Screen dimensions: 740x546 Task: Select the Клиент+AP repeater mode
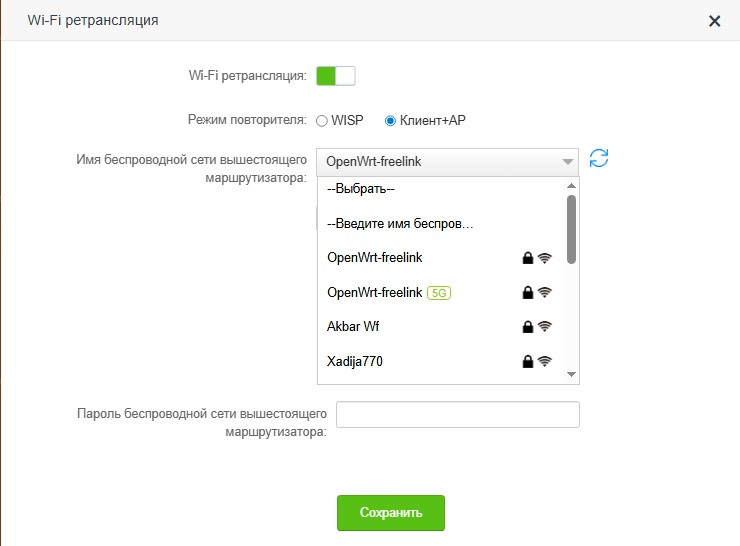(391, 121)
